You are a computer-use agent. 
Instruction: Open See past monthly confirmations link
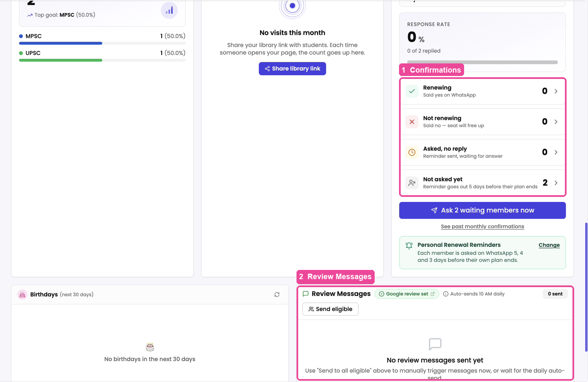click(482, 226)
